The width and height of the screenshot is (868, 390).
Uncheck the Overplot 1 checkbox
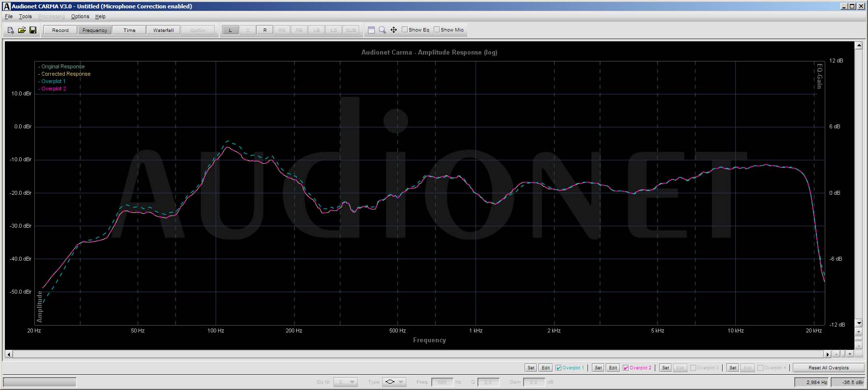(559, 368)
